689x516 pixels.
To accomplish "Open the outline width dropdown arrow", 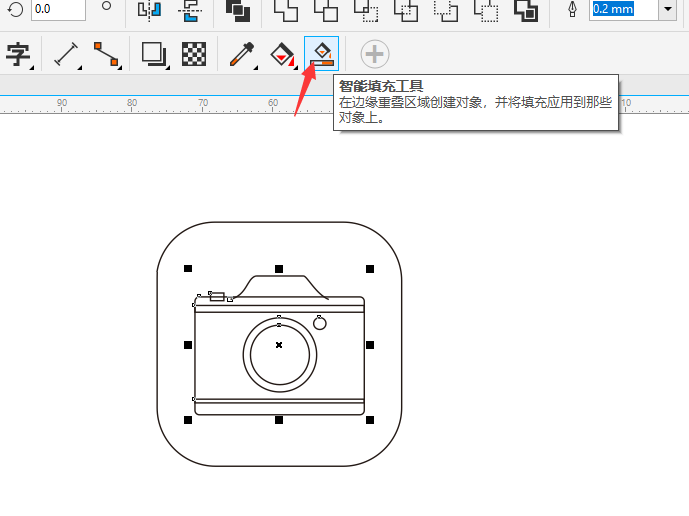I will tap(667, 9).
